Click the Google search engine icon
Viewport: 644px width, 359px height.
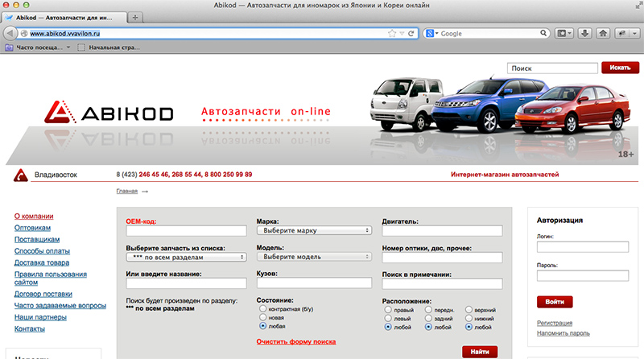coord(431,34)
